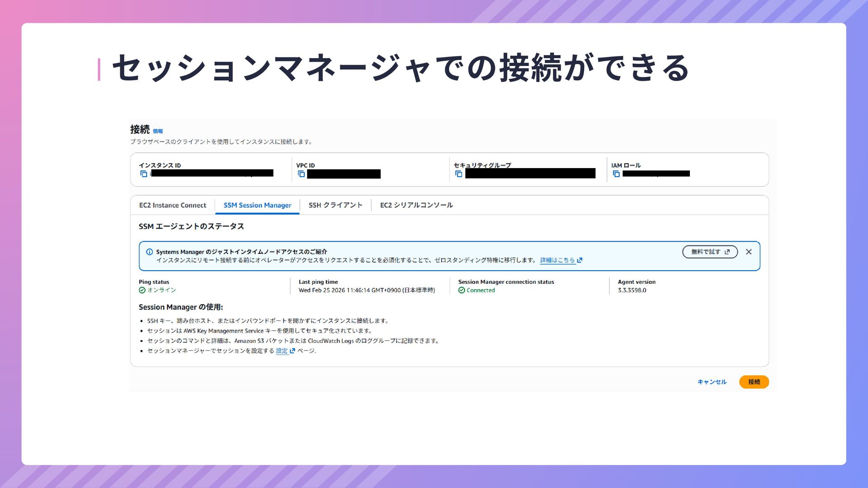Click the green Connected status check icon
This screenshot has width=868, height=488.
(x=462, y=291)
